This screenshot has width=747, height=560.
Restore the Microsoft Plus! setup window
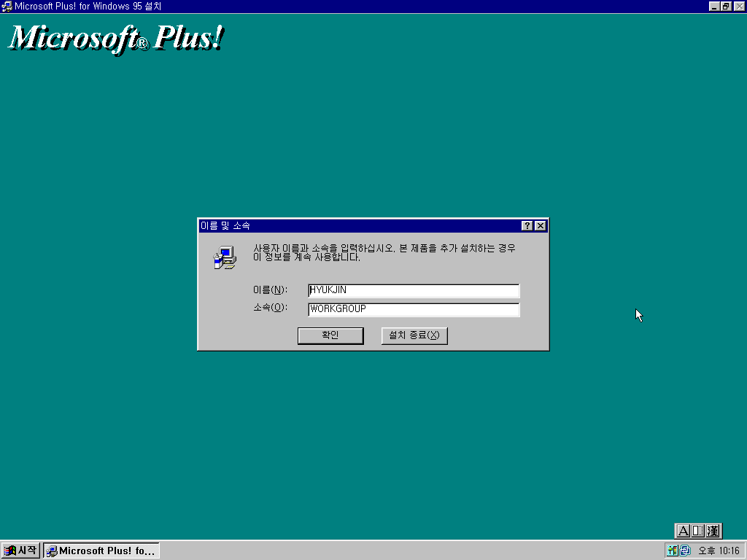point(726,6)
